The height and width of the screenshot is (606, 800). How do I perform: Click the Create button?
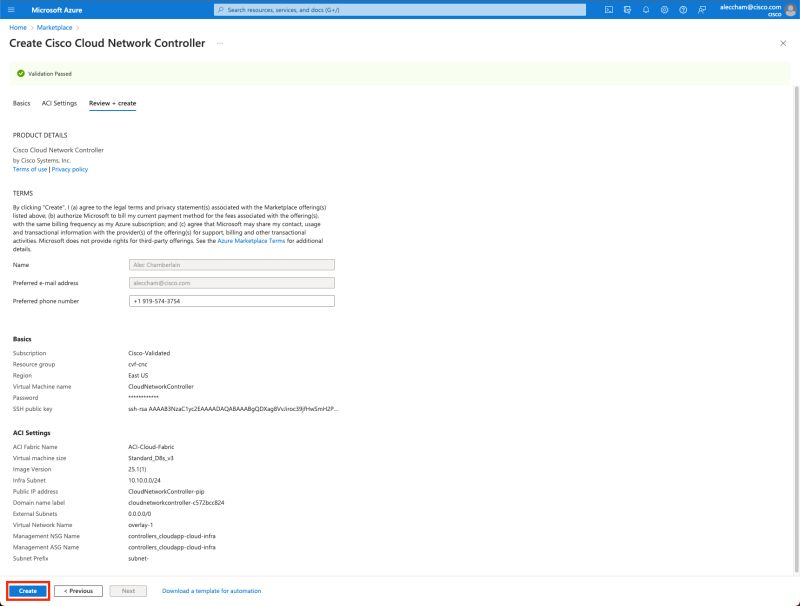28,590
